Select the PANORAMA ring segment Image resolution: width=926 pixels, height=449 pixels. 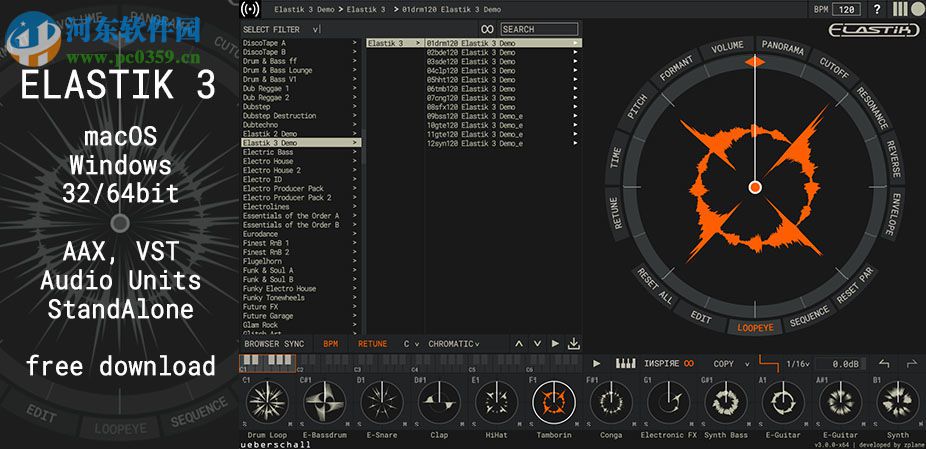pyautogui.click(x=782, y=48)
